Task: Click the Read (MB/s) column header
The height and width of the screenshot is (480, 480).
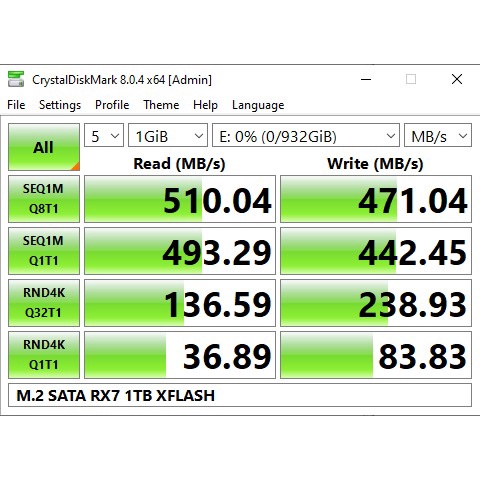Action: [x=179, y=164]
